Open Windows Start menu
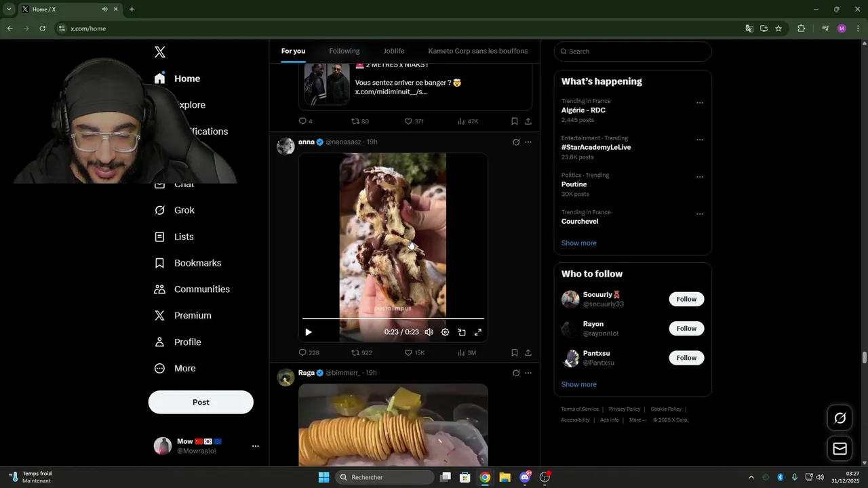 coord(323,477)
